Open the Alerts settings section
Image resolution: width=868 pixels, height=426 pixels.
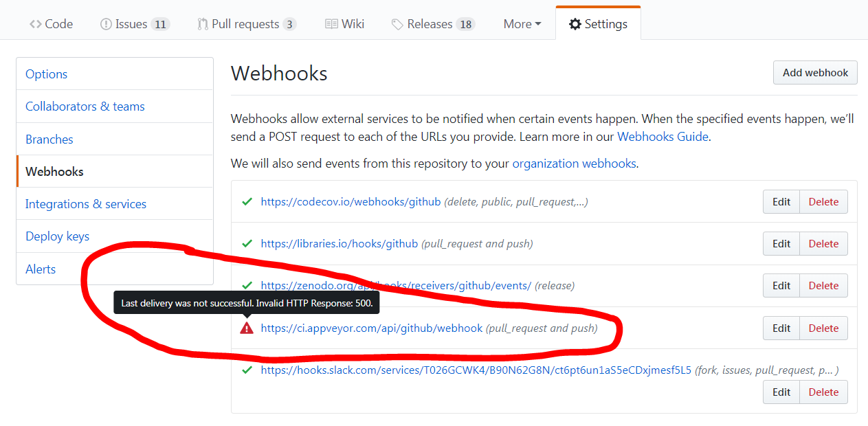(40, 269)
